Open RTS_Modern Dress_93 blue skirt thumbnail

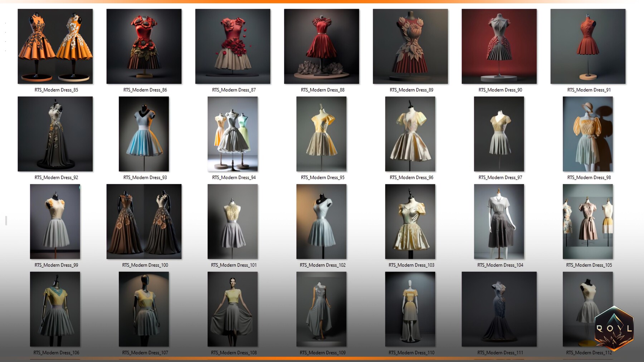(x=144, y=133)
